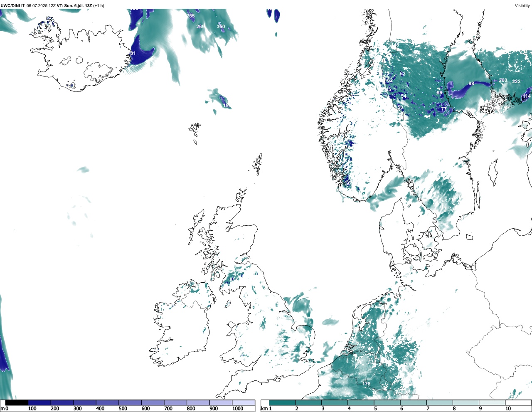Click the 56 value in southern Norway
Viewport: 532px width, 412px height.
coord(348,183)
